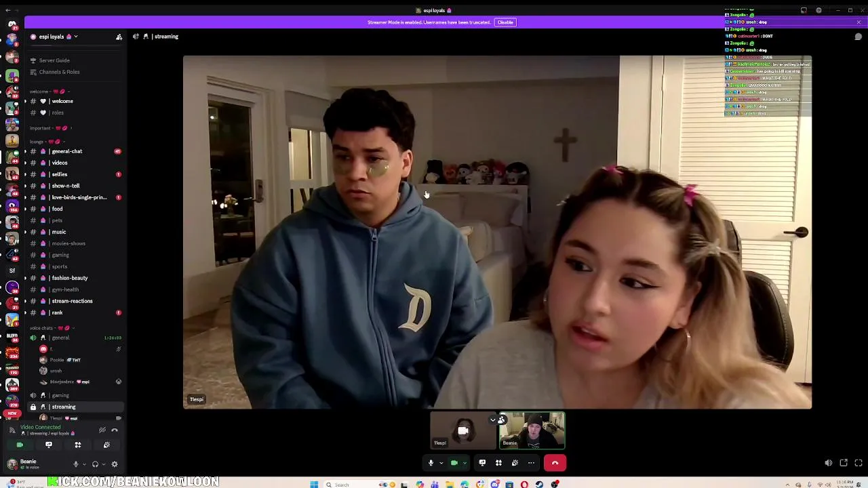Image resolution: width=868 pixels, height=488 pixels.
Task: Select the 11espi participant thumbnail
Action: 464,430
